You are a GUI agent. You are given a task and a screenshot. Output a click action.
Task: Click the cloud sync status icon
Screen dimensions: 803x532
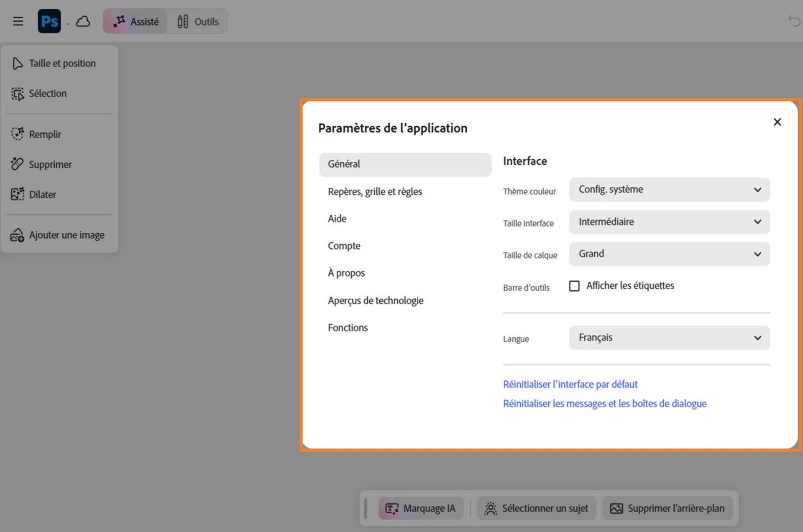(83, 21)
